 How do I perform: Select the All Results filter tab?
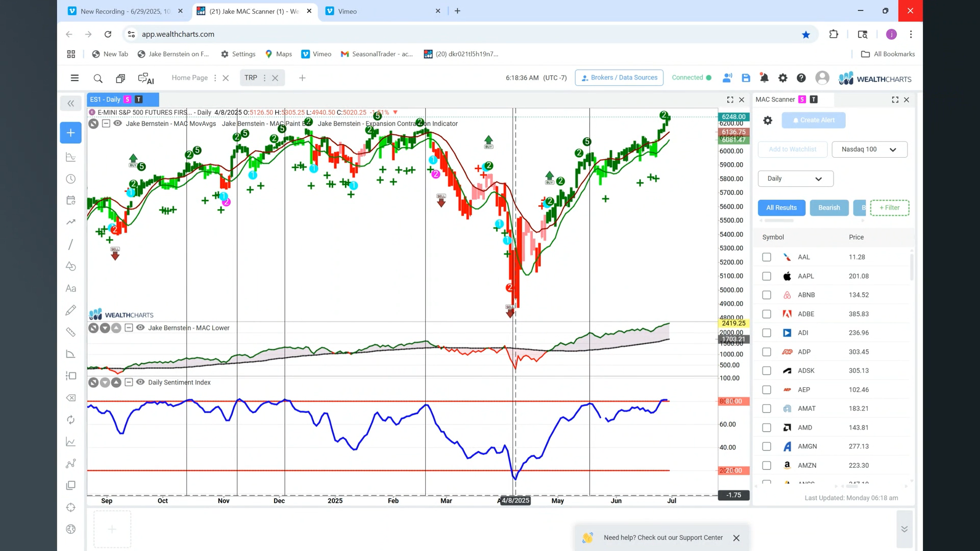pyautogui.click(x=781, y=208)
